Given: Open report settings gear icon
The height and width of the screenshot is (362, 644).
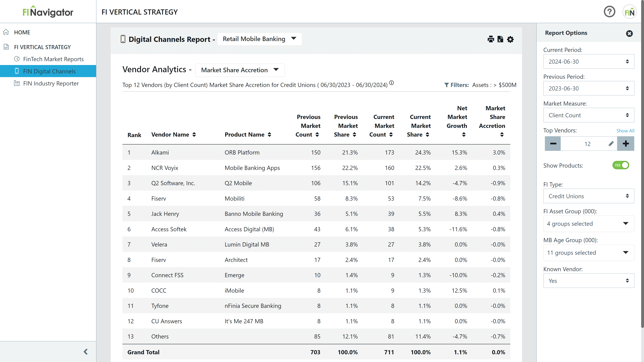Looking at the screenshot, I should tap(510, 39).
